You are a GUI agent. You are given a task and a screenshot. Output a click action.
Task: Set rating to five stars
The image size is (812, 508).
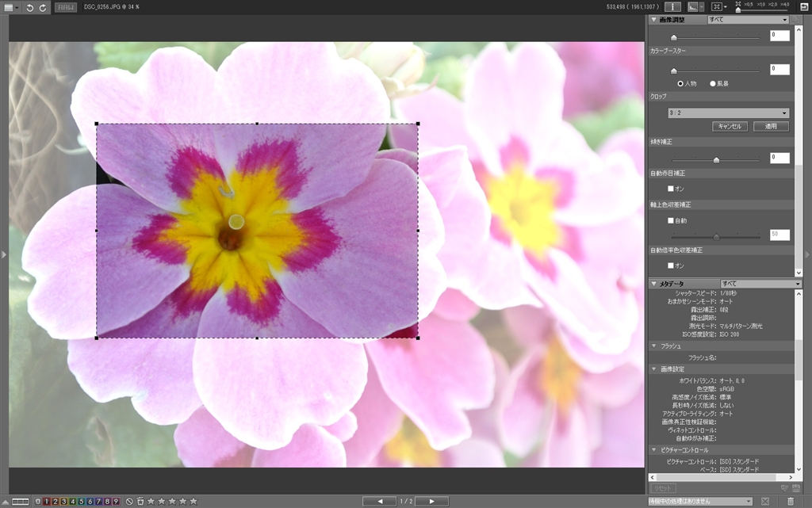193,501
